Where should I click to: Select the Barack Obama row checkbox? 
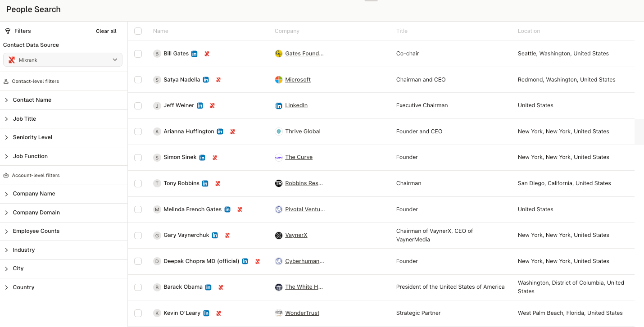click(138, 287)
